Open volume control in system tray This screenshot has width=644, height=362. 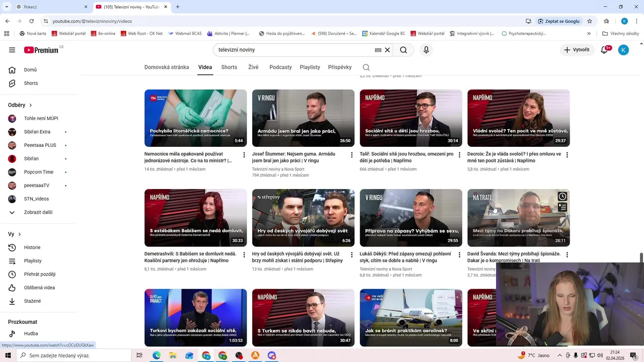(x=600, y=355)
